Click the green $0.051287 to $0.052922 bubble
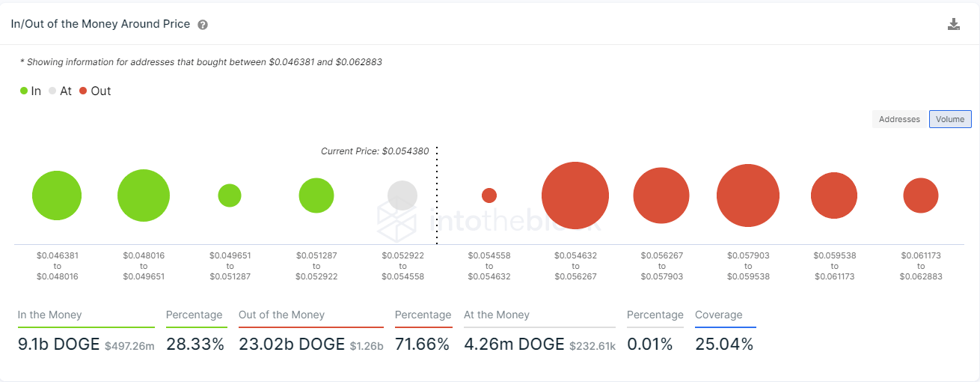The width and height of the screenshot is (980, 382). pos(316,195)
